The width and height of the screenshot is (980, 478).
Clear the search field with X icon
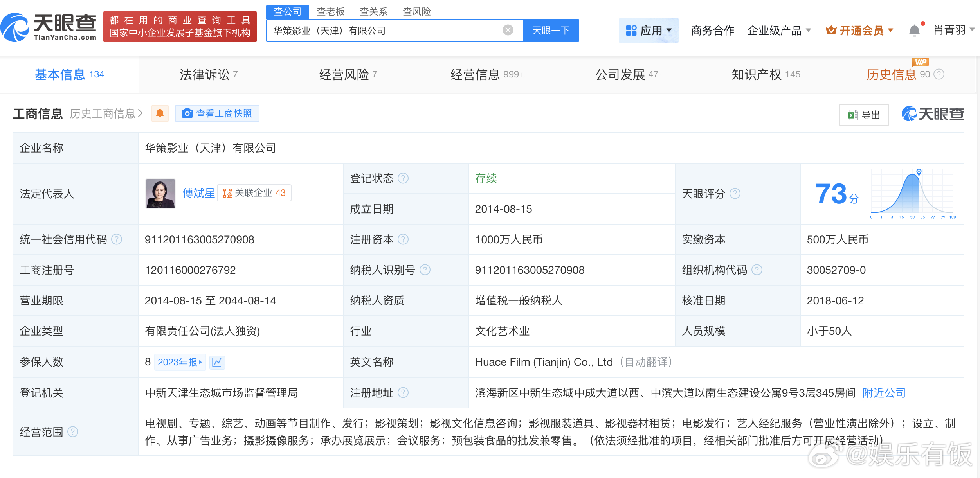(x=508, y=30)
